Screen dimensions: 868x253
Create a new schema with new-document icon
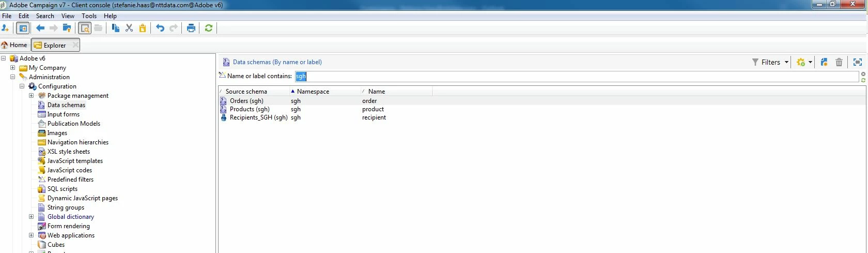coord(824,62)
